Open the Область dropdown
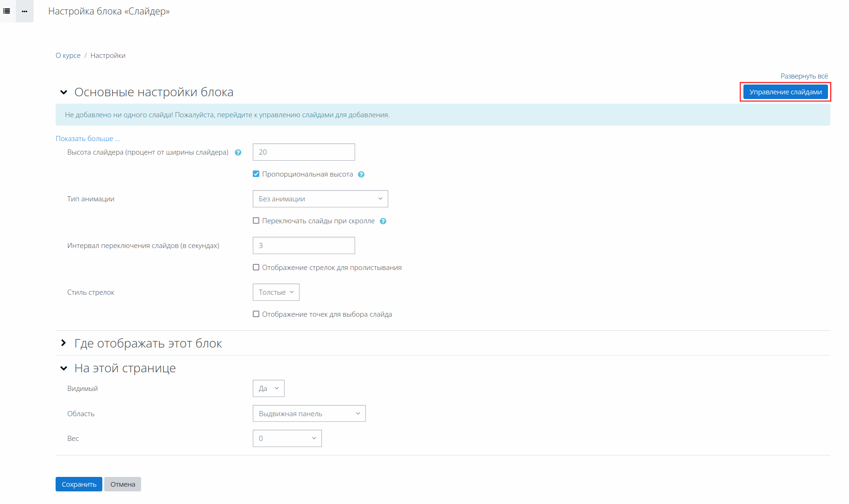The height and width of the screenshot is (504, 849). click(x=309, y=413)
